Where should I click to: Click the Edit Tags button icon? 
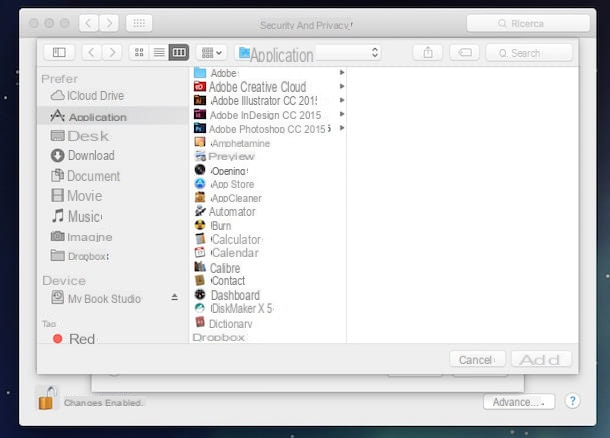[465, 52]
